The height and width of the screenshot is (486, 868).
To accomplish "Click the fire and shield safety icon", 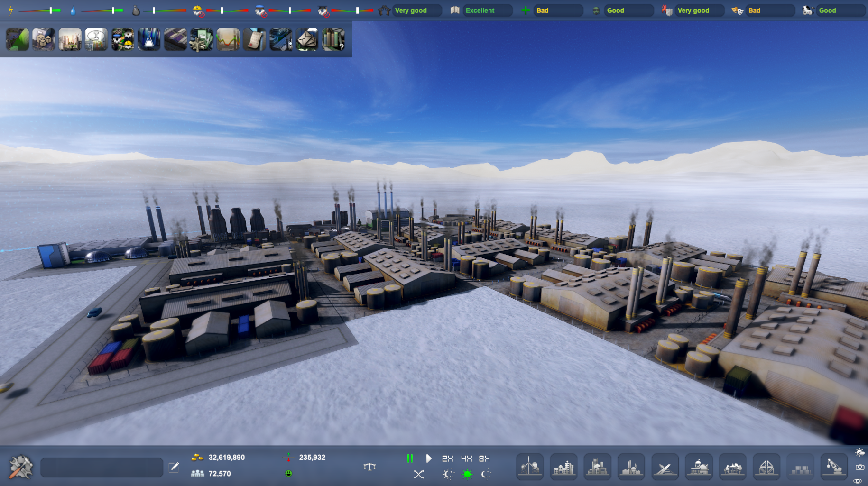I will click(667, 10).
